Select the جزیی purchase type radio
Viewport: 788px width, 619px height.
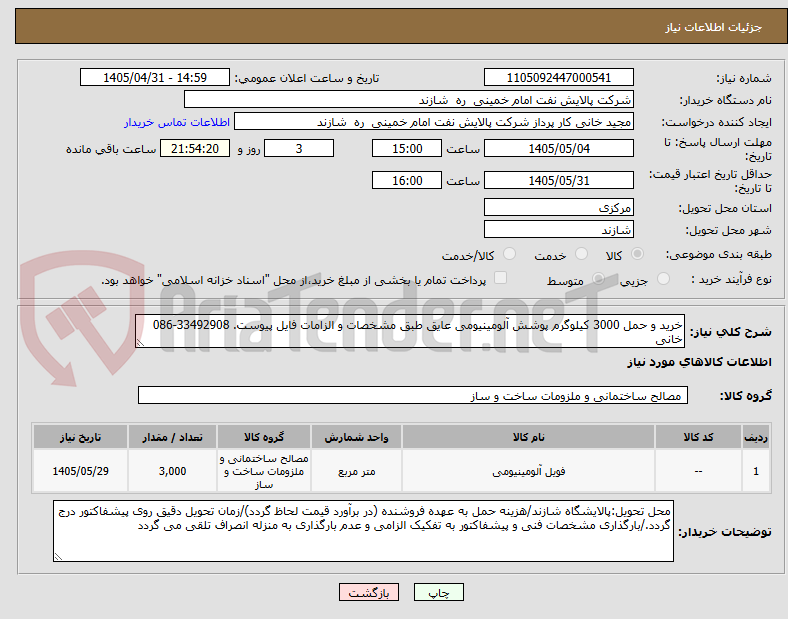pos(663,279)
